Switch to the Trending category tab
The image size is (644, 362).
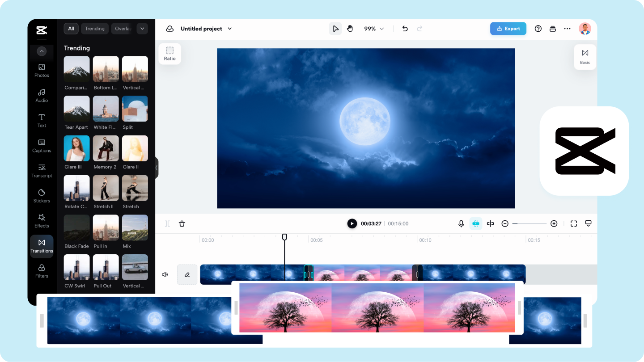pos(94,28)
